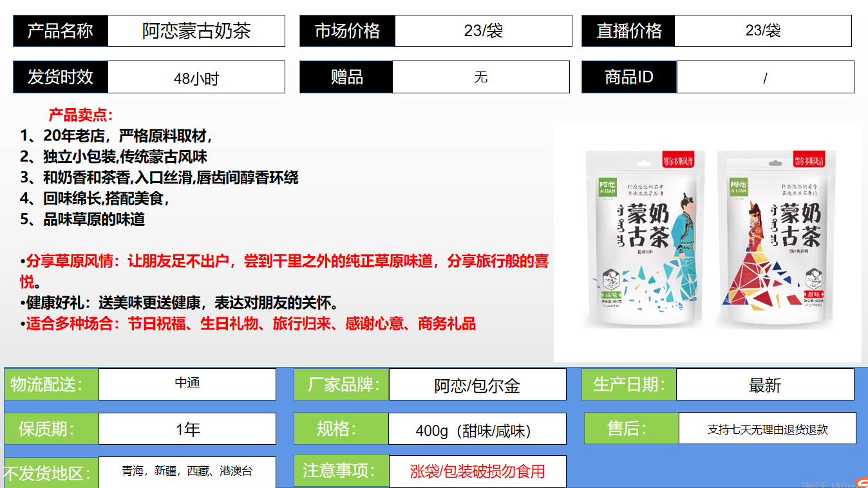
Task: Select the product name field 阿恋蒙古奶茶
Action: pyautogui.click(x=196, y=31)
